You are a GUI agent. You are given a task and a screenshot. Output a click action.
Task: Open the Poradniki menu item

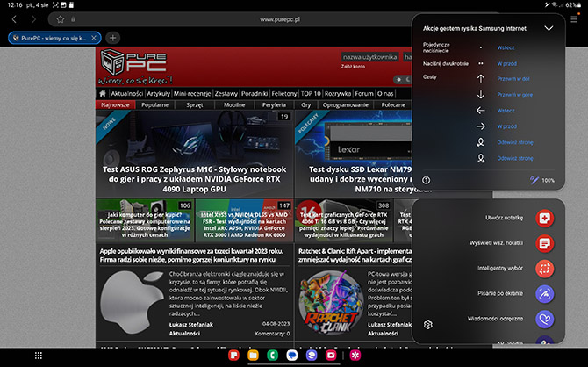(255, 93)
